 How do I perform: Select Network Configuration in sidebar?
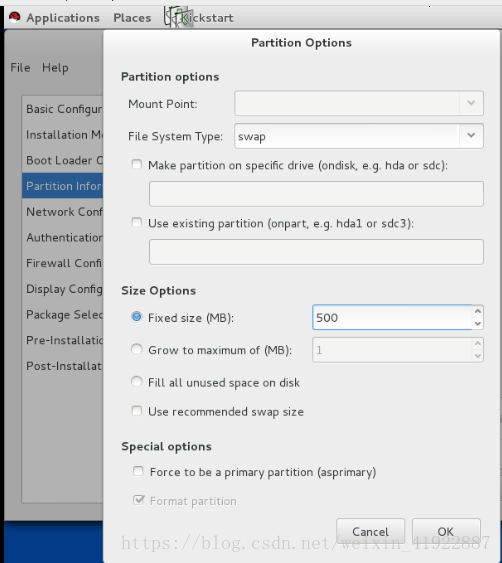tap(62, 211)
